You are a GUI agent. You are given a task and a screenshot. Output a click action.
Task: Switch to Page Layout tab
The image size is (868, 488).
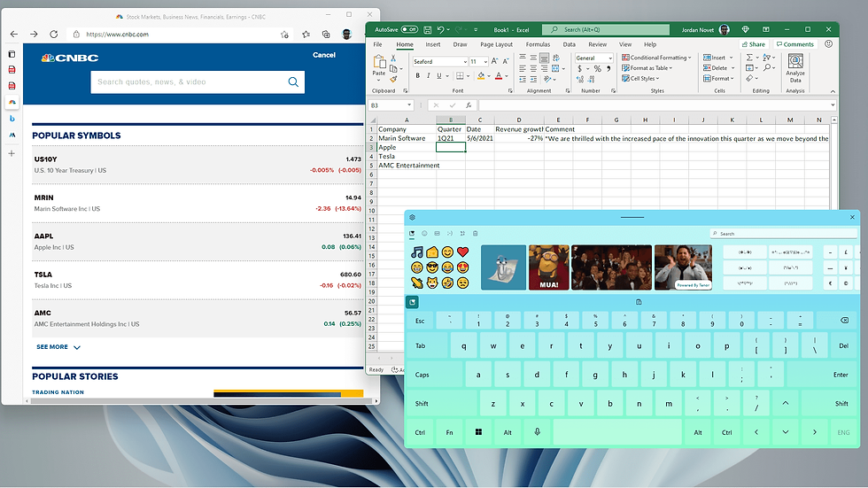point(496,44)
